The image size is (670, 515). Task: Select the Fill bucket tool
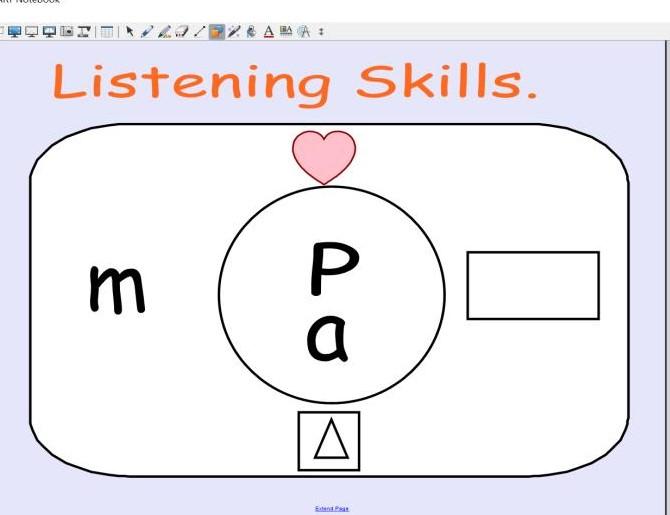pos(251,32)
